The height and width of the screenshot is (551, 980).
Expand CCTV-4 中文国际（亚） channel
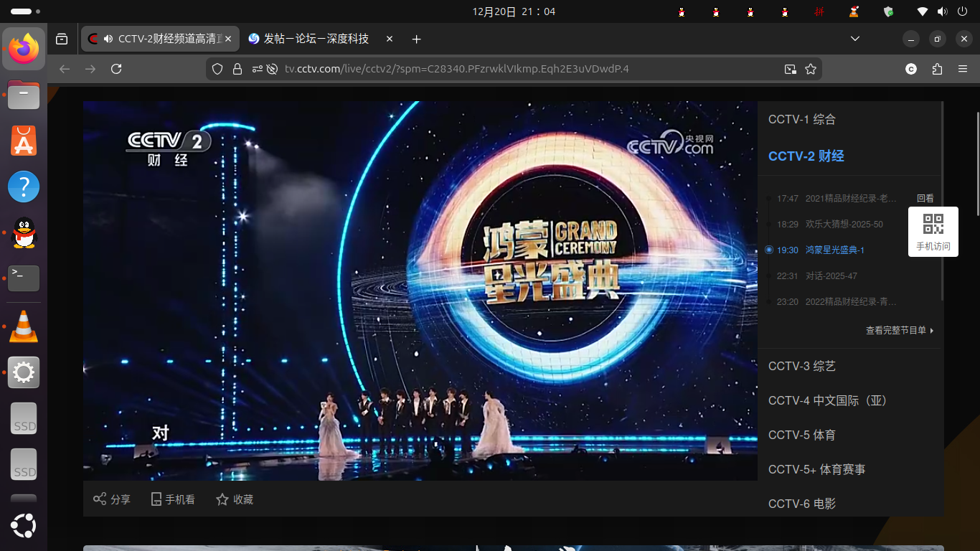(x=830, y=401)
